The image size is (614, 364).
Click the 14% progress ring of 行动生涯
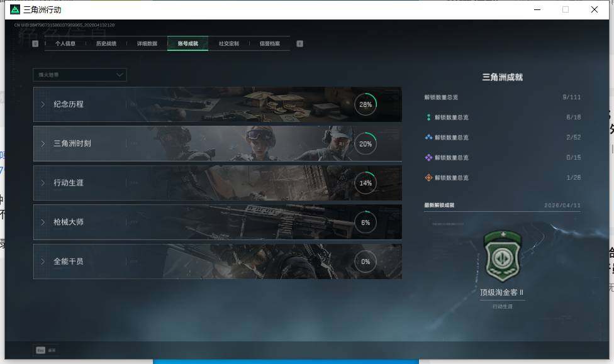tap(366, 183)
